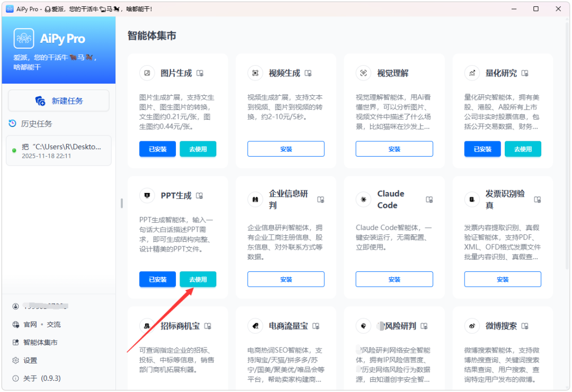
Task: Click the 智能体集市 page heading
Action: (152, 35)
